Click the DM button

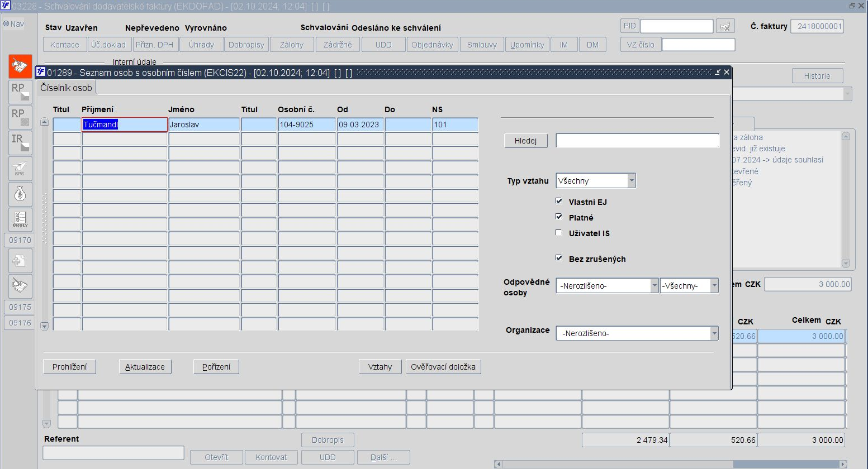592,45
